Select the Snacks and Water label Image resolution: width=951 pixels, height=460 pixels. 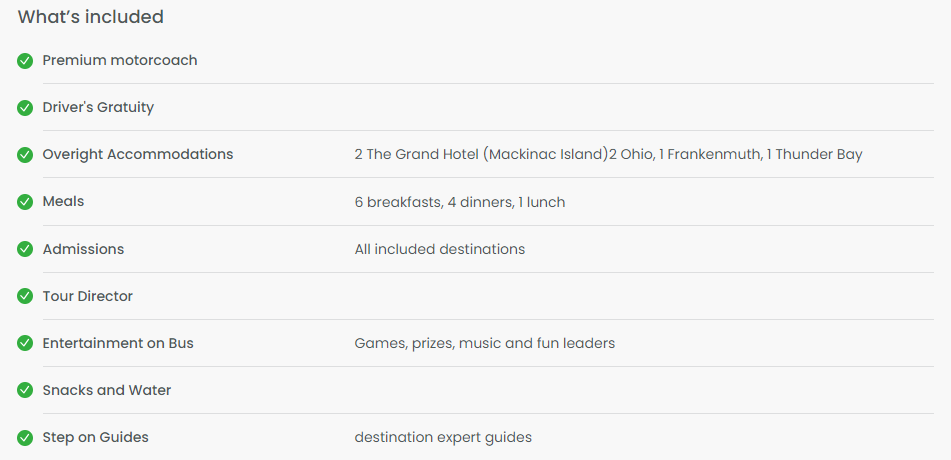pyautogui.click(x=107, y=390)
